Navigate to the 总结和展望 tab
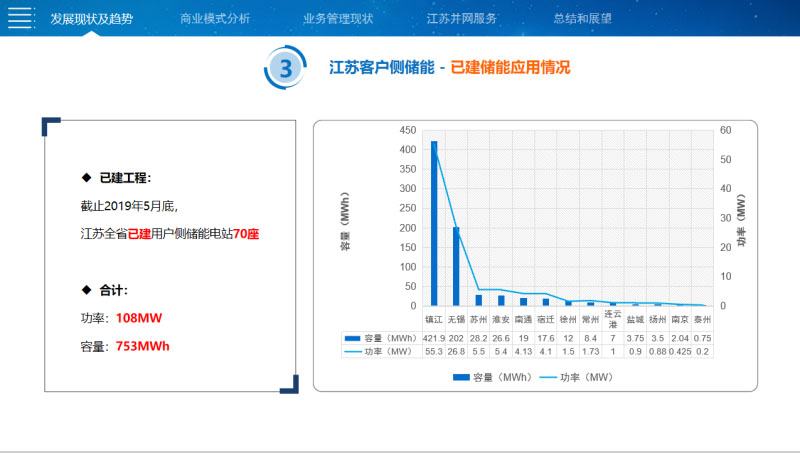The width and height of the screenshot is (800, 453). 582,18
